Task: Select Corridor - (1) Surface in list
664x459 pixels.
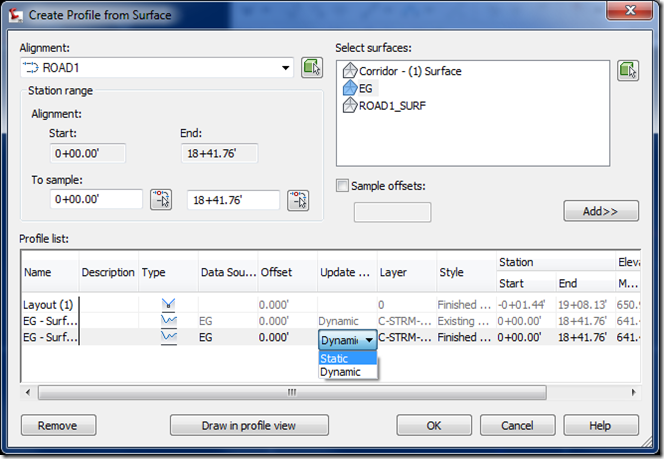Action: tap(410, 71)
